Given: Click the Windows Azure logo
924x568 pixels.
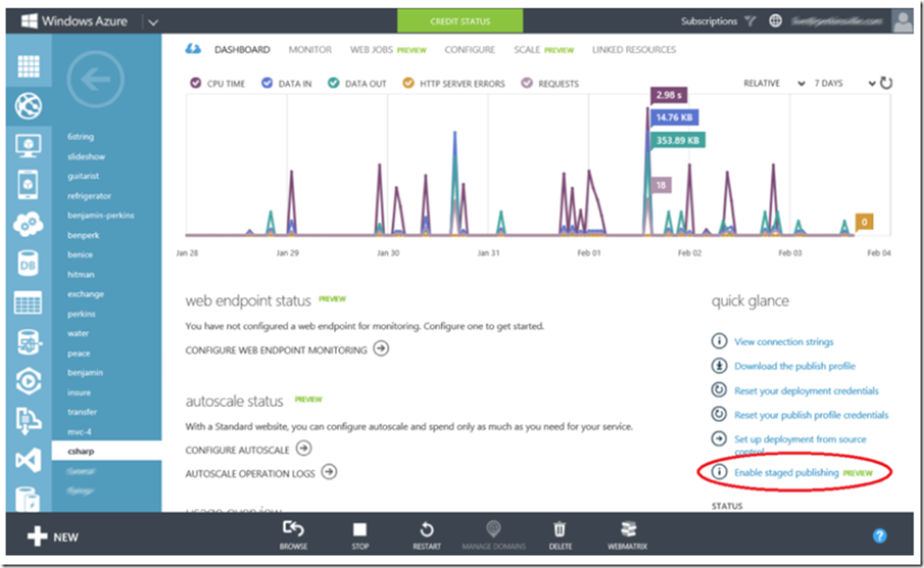Looking at the screenshot, I should pyautogui.click(x=74, y=22).
